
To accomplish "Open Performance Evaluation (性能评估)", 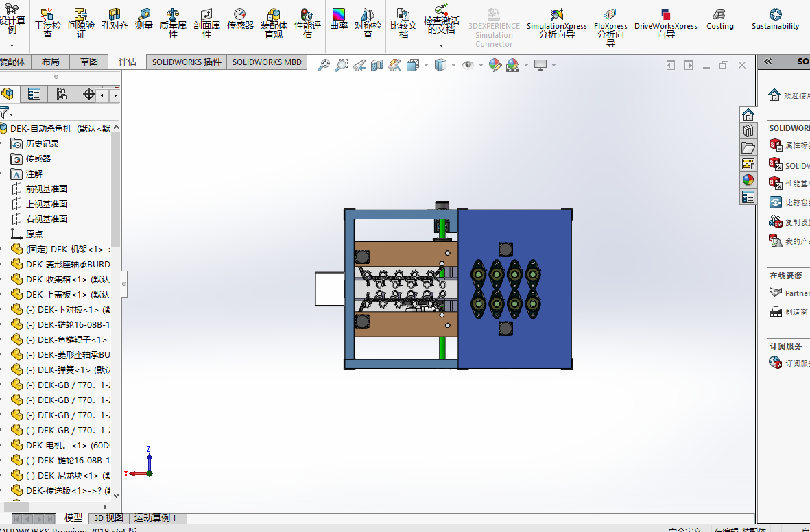I will click(x=307, y=24).
